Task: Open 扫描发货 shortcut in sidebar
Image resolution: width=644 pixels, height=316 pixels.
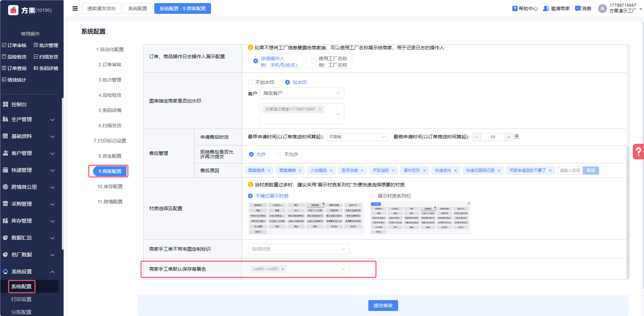Action: coord(46,57)
